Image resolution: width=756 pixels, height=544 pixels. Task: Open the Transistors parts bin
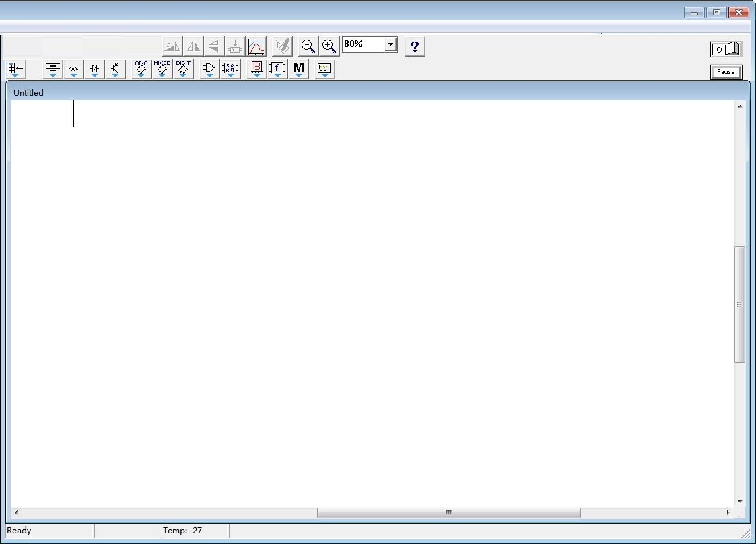[x=115, y=69]
